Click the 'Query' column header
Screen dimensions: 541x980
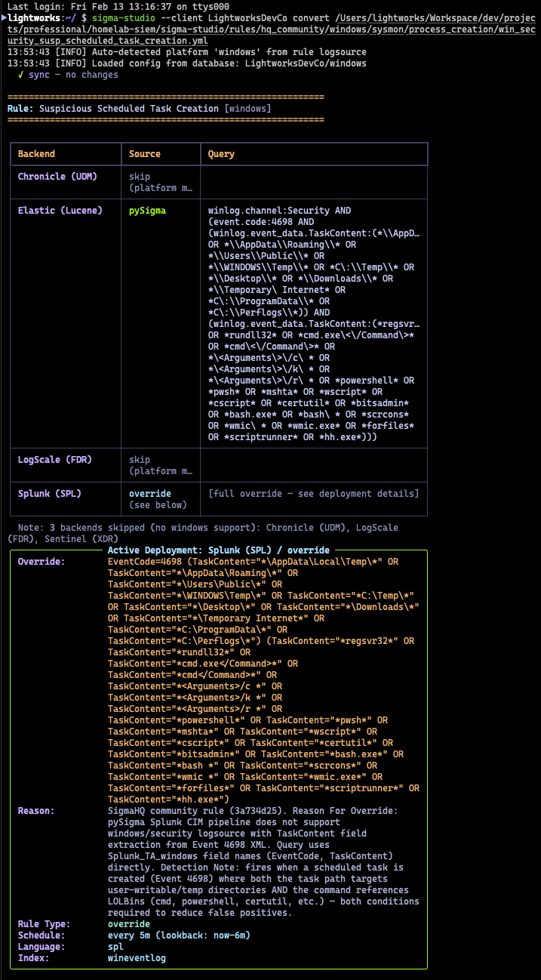click(222, 154)
